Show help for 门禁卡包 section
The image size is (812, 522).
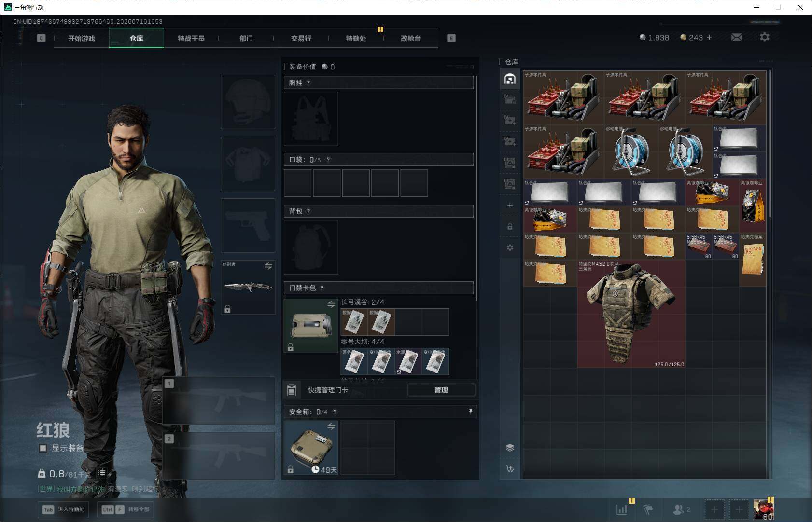coord(322,288)
